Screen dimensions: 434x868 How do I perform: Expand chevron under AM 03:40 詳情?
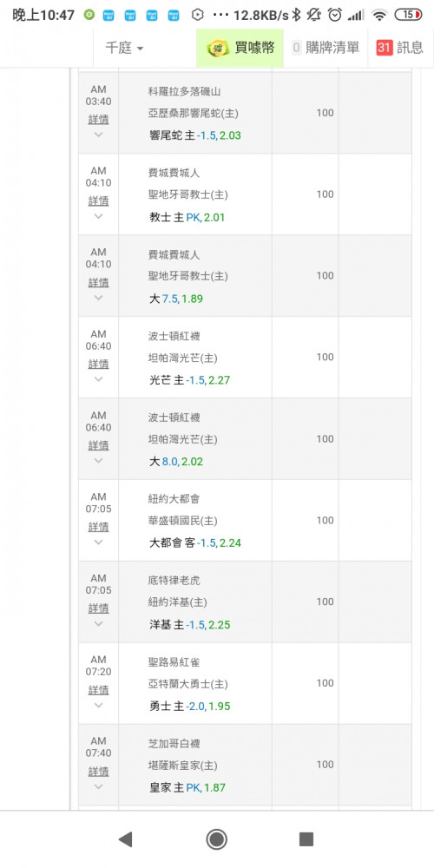pyautogui.click(x=99, y=135)
